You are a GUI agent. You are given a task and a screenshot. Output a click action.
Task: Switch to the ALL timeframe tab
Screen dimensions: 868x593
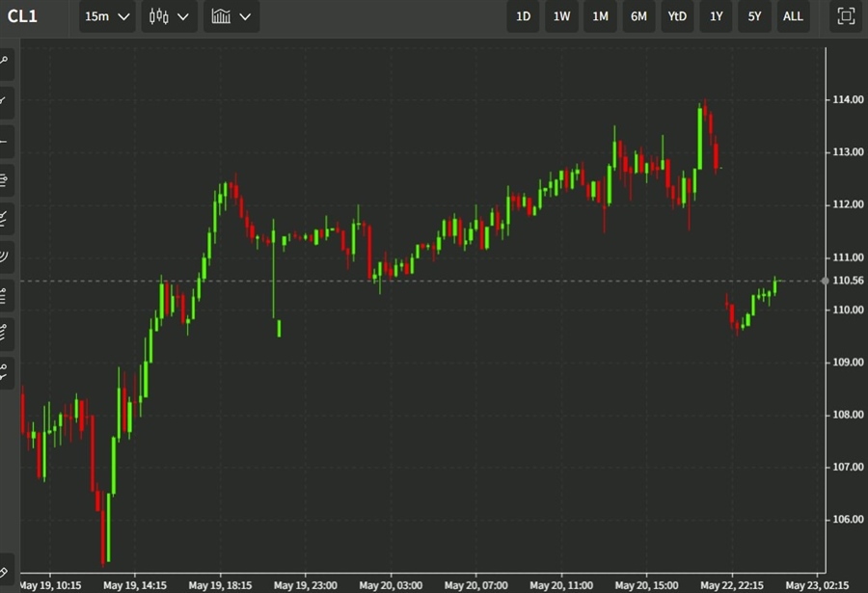coord(793,16)
